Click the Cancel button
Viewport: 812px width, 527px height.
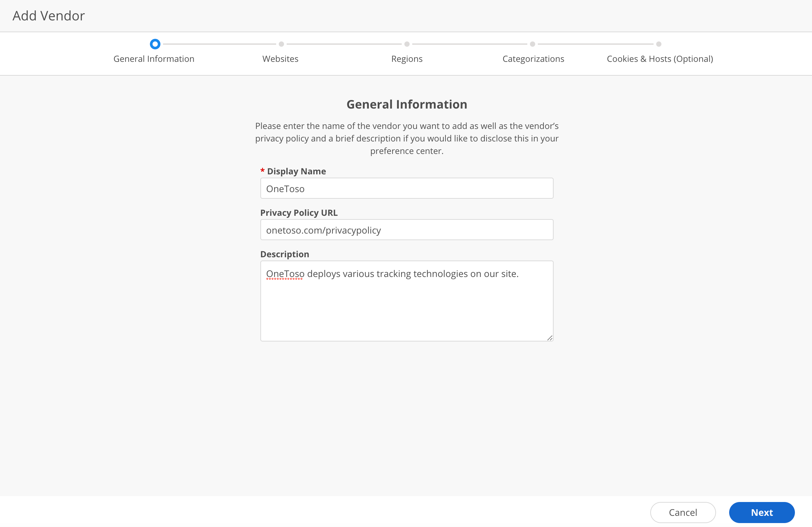click(x=683, y=512)
